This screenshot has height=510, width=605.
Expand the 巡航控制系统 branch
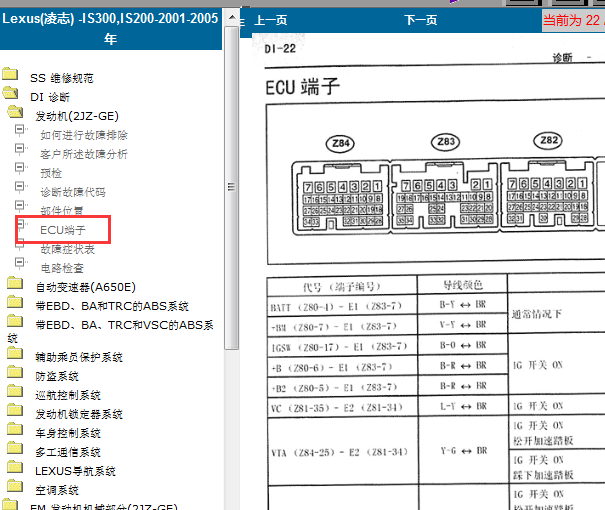click(x=68, y=395)
